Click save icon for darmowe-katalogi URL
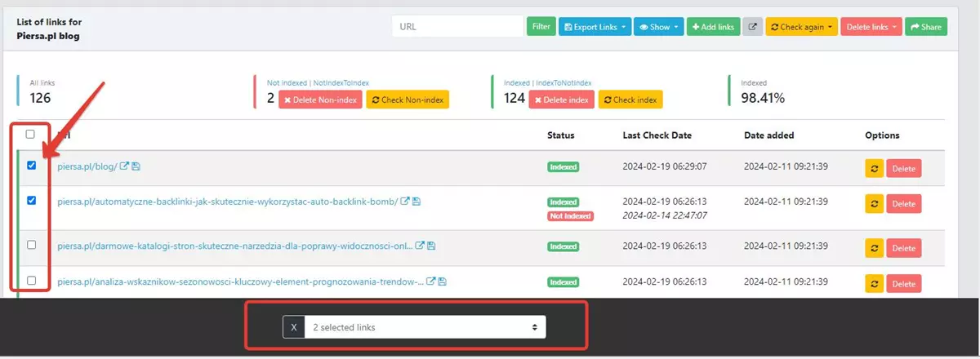 click(x=431, y=246)
